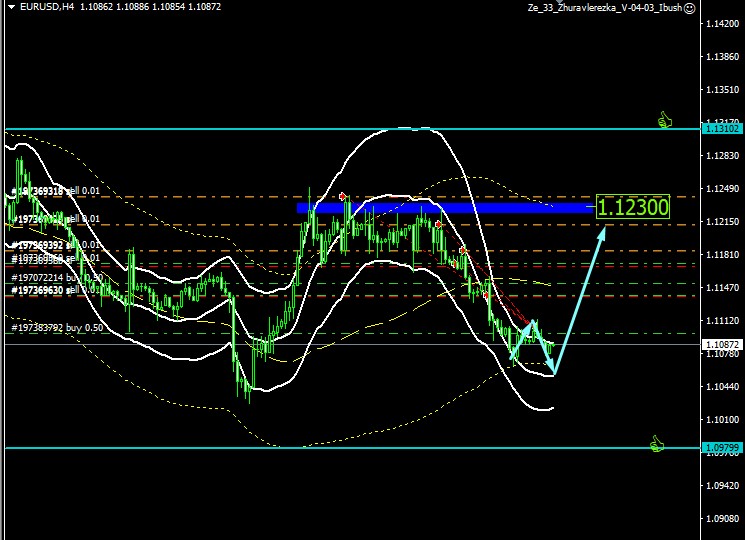The image size is (745, 540).
Task: Select the large upward cyan arrow
Action: click(582, 297)
